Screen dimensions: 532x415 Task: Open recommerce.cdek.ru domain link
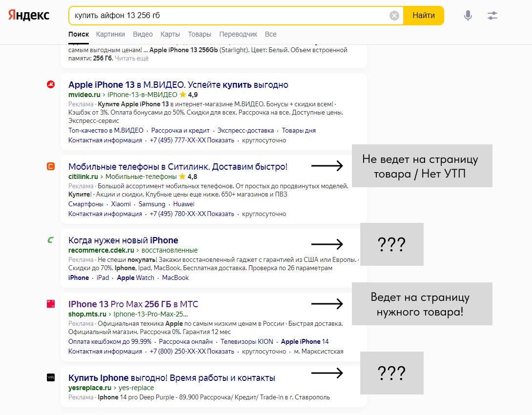[101, 250]
